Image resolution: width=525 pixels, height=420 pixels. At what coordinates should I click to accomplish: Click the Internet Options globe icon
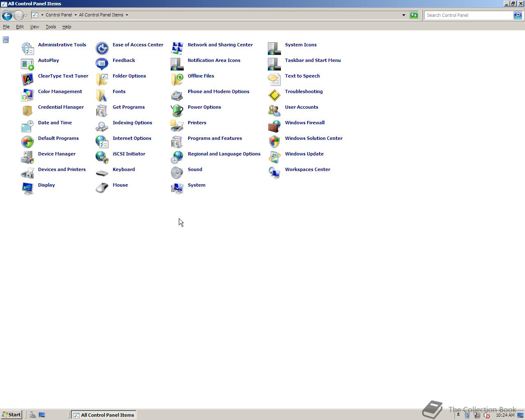tap(102, 142)
